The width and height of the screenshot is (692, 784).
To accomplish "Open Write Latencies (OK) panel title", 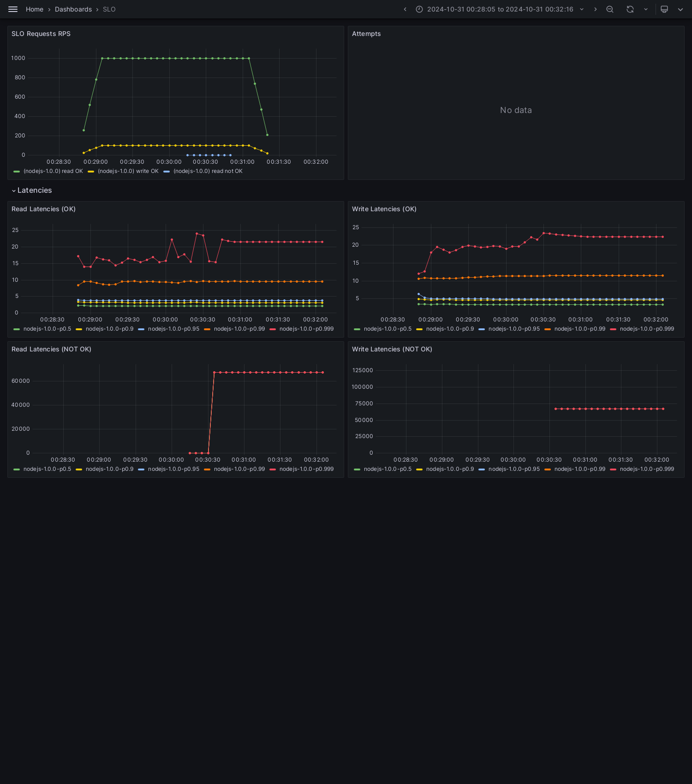I will pyautogui.click(x=384, y=209).
